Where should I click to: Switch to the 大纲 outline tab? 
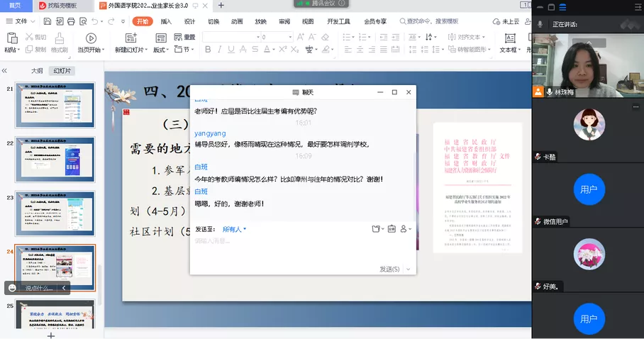pos(36,71)
